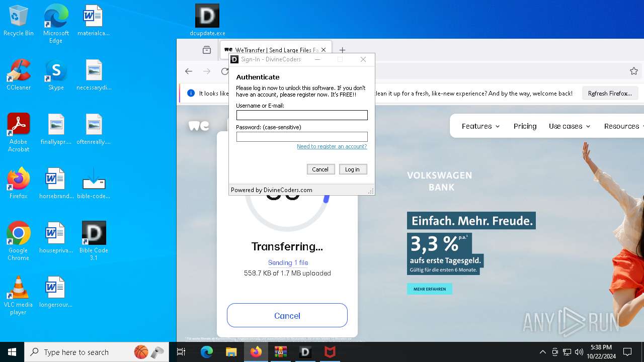The width and height of the screenshot is (644, 362).
Task: Open the horsebrand... Word document
Action: pos(56,184)
